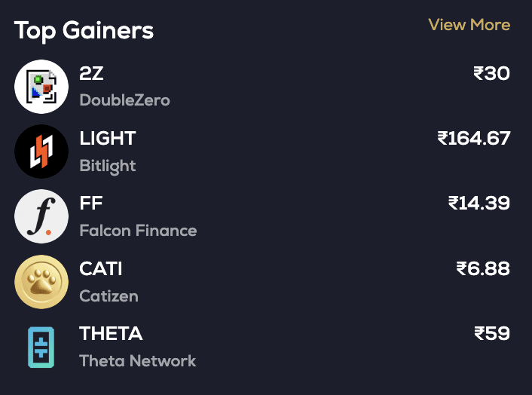Select the CATI ticker name

point(101,268)
